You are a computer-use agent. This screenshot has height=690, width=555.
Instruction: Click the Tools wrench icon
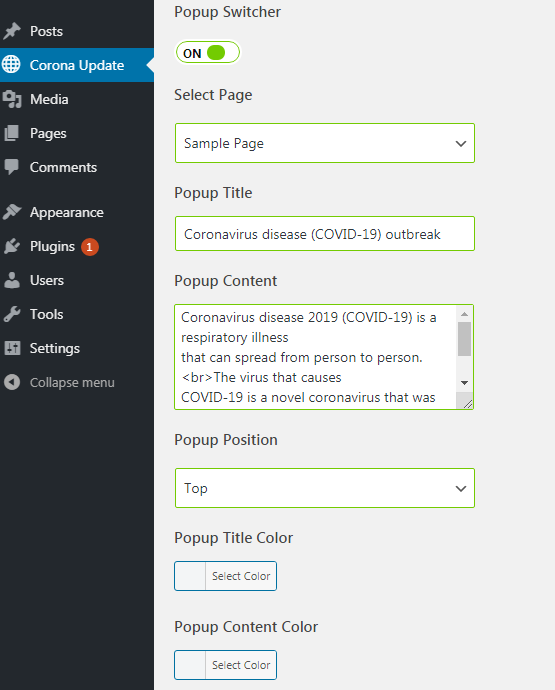(12, 314)
